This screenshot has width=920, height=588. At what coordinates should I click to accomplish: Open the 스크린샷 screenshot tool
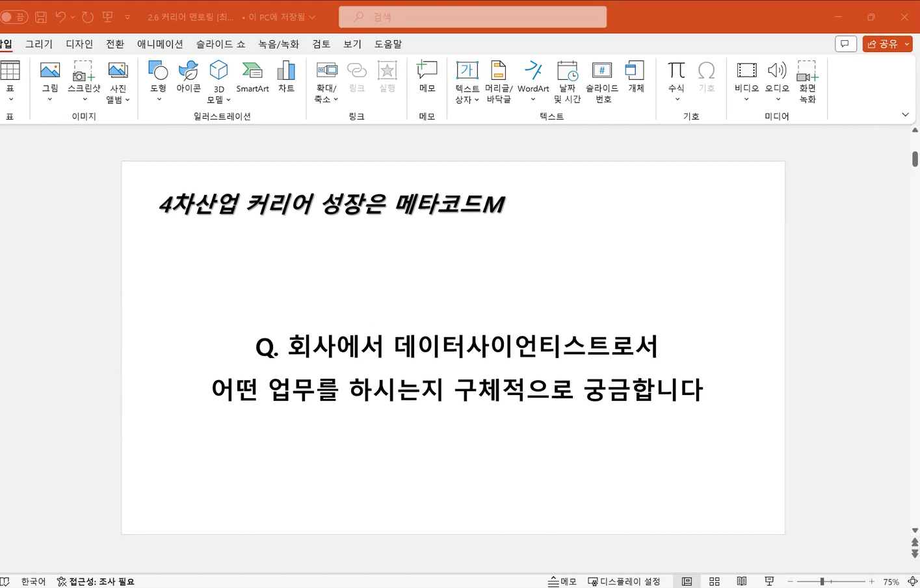[84, 81]
